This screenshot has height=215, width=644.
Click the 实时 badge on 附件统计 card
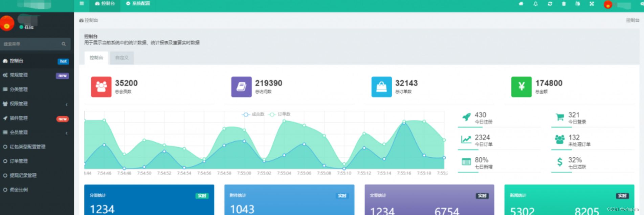[342, 196]
